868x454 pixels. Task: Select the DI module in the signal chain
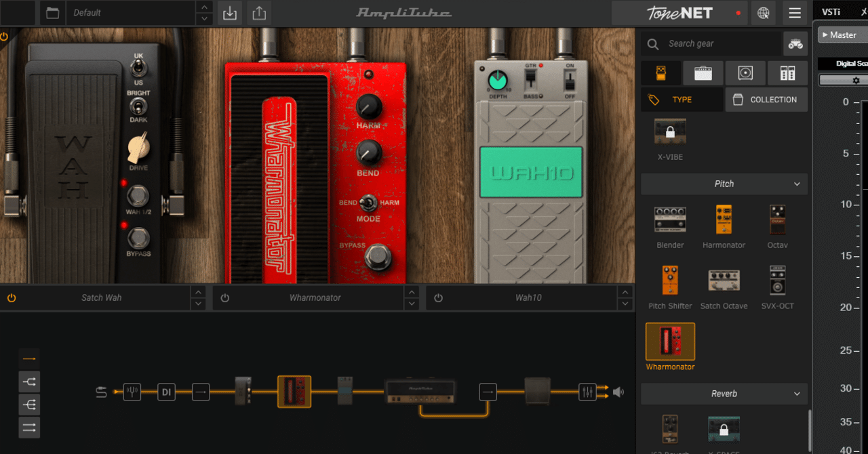pos(166,392)
